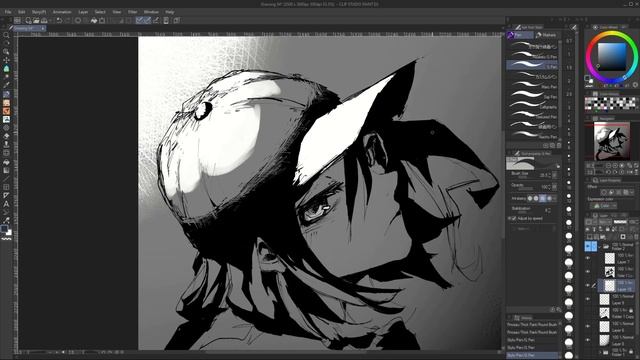Select the Airbrush tool
This screenshot has height=360, width=640.
6,120
